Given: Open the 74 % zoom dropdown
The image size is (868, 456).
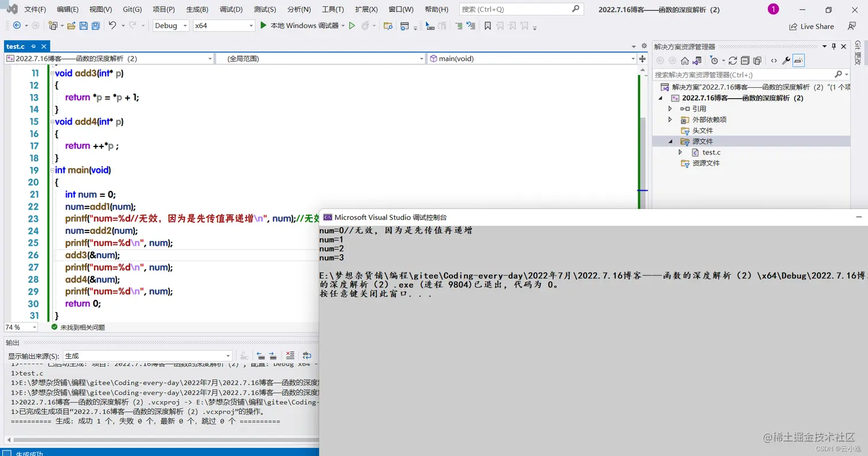Looking at the screenshot, I should coord(21,327).
